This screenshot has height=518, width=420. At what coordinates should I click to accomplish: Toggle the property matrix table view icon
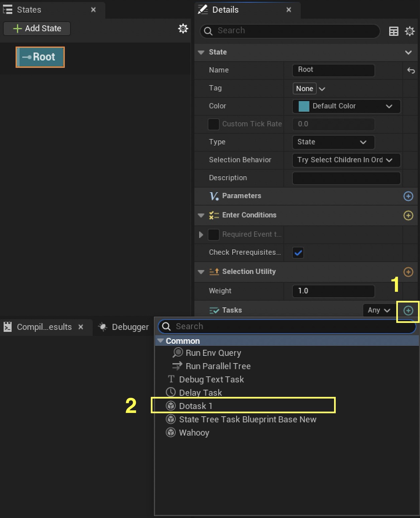point(394,31)
